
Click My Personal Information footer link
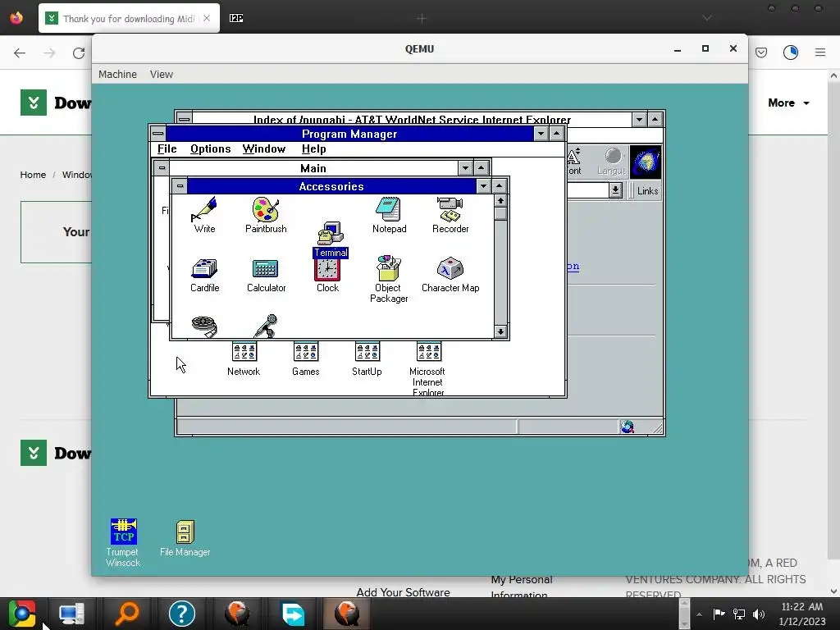pos(521,587)
